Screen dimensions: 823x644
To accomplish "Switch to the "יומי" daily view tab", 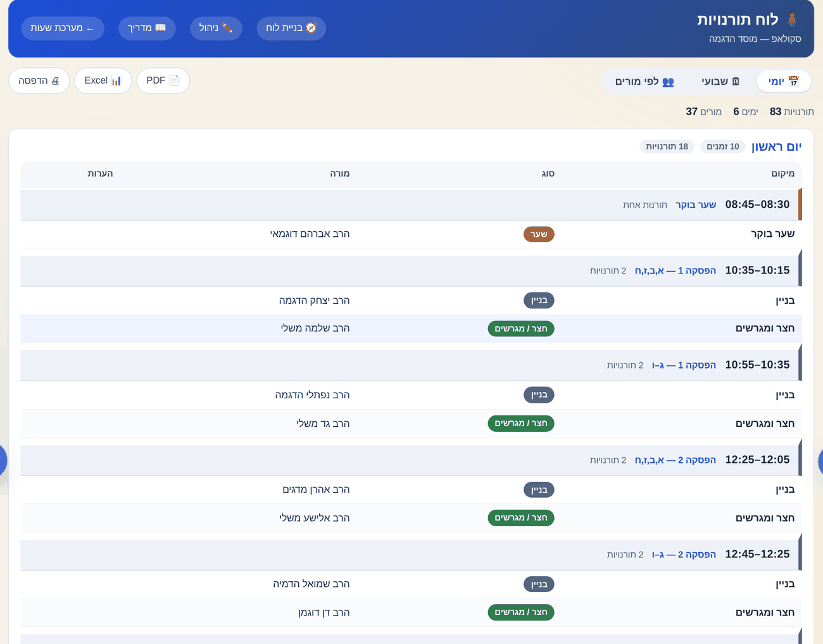I will [784, 81].
